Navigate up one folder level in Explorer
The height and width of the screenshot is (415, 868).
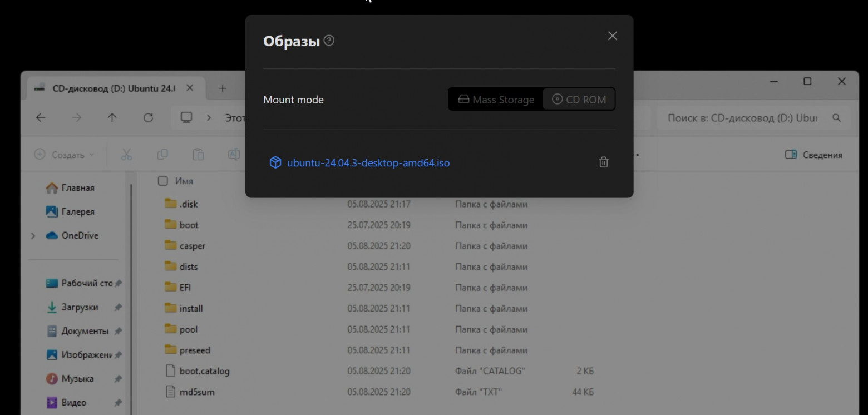point(112,118)
